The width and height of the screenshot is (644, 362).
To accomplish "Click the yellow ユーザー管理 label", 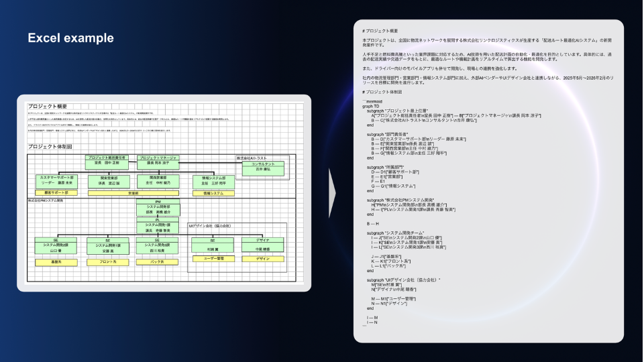I will pos(213,258).
